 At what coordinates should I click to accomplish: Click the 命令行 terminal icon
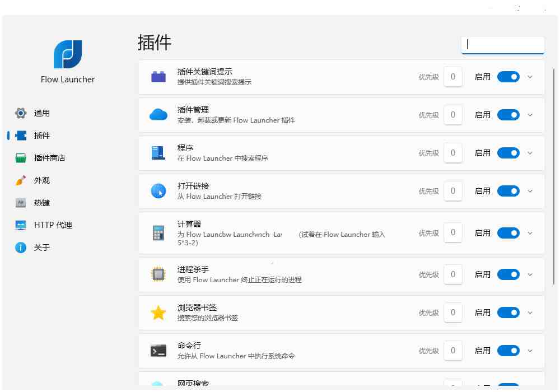point(158,350)
